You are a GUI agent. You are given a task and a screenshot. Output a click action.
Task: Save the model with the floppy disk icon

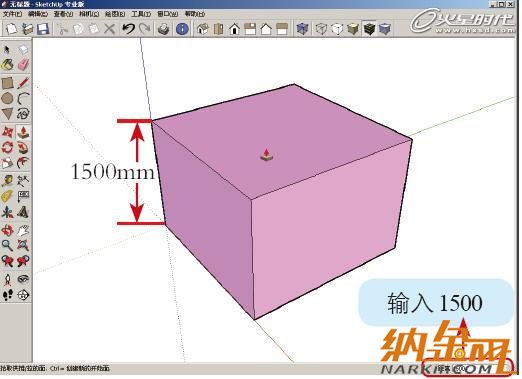pyautogui.click(x=43, y=29)
